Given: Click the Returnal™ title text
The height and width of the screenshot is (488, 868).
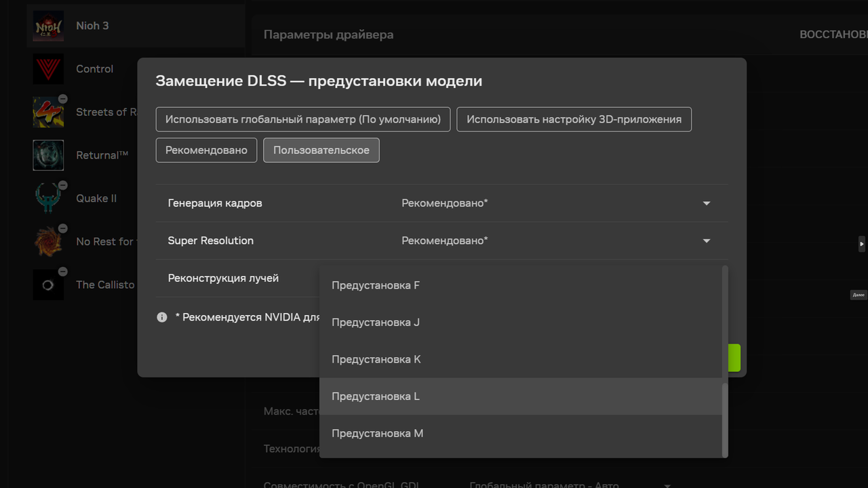Looking at the screenshot, I should tap(102, 155).
